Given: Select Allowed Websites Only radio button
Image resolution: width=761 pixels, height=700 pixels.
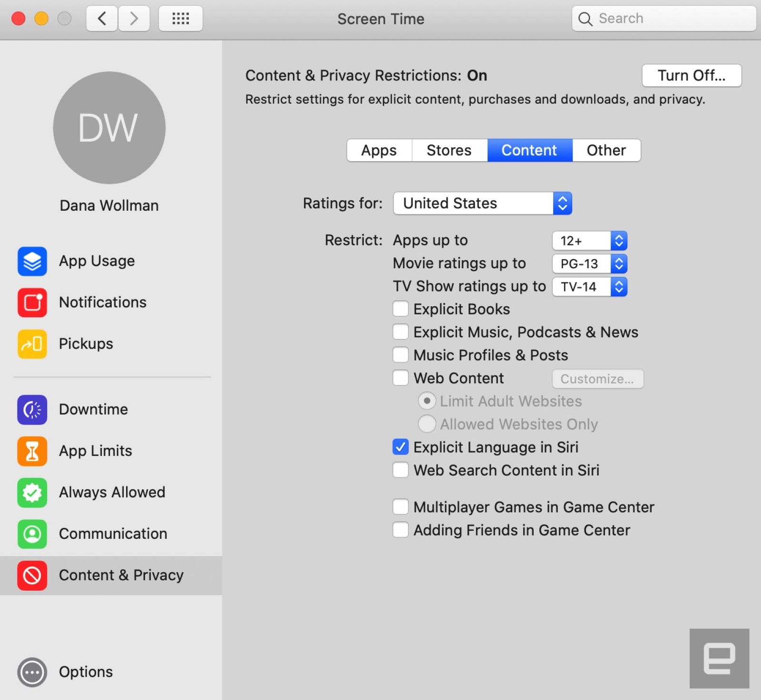Looking at the screenshot, I should (427, 424).
